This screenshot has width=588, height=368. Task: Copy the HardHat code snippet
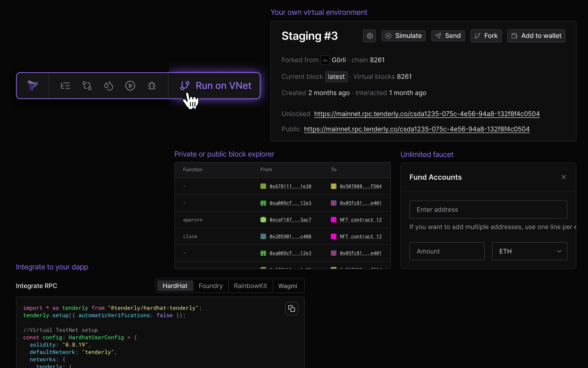292,309
